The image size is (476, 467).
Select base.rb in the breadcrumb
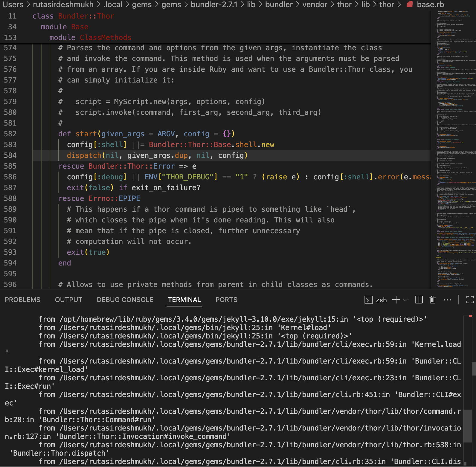click(x=431, y=4)
